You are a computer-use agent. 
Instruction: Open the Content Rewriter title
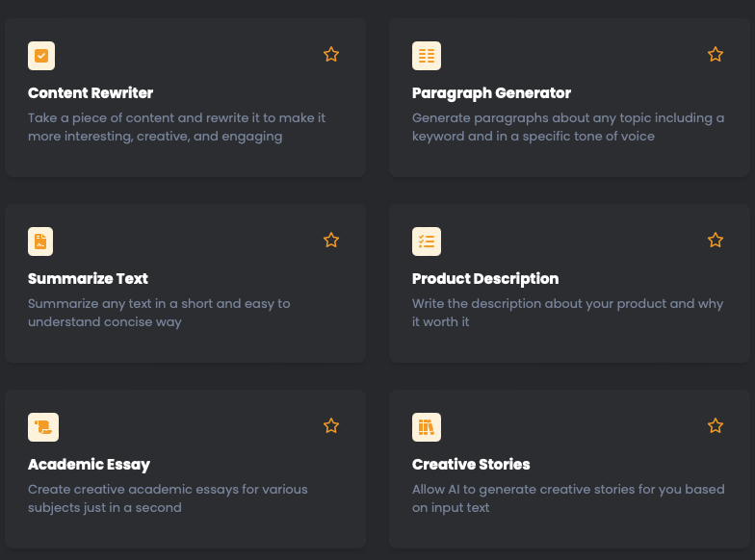(x=91, y=92)
